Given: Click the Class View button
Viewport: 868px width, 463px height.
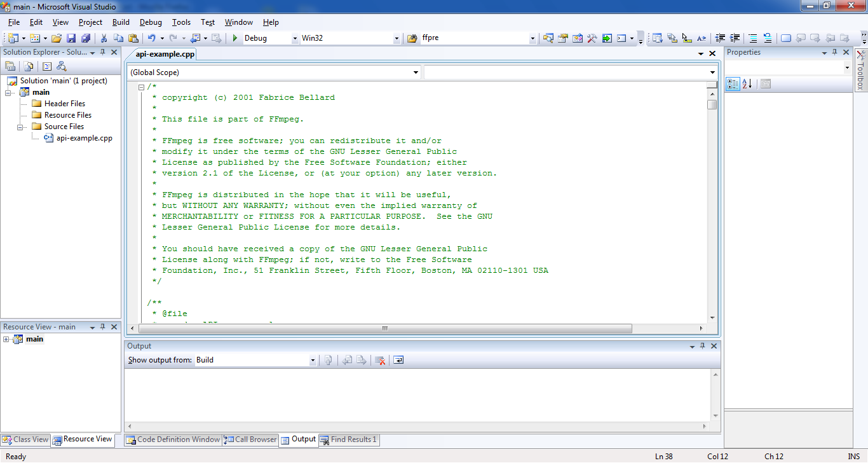Looking at the screenshot, I should point(25,439).
